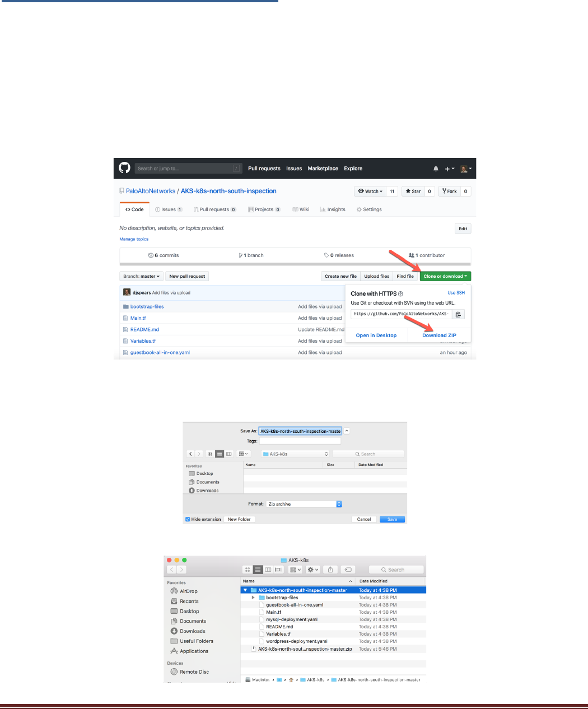Switch to the repository Pull requests tab
Image resolution: width=588 pixels, height=709 pixels.
[215, 209]
